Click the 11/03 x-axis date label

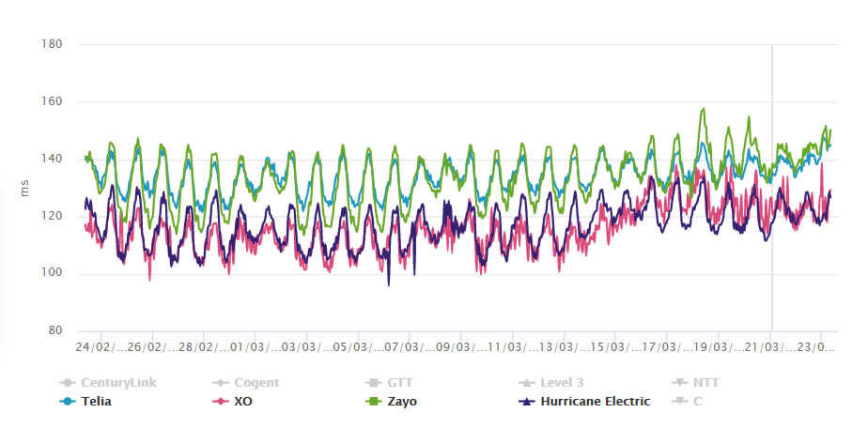(513, 347)
